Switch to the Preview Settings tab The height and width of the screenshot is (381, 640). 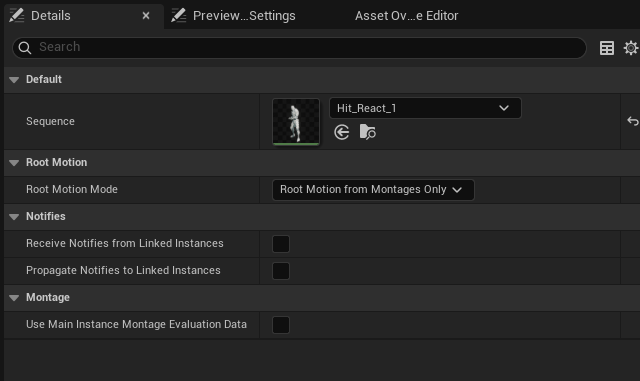tap(244, 16)
